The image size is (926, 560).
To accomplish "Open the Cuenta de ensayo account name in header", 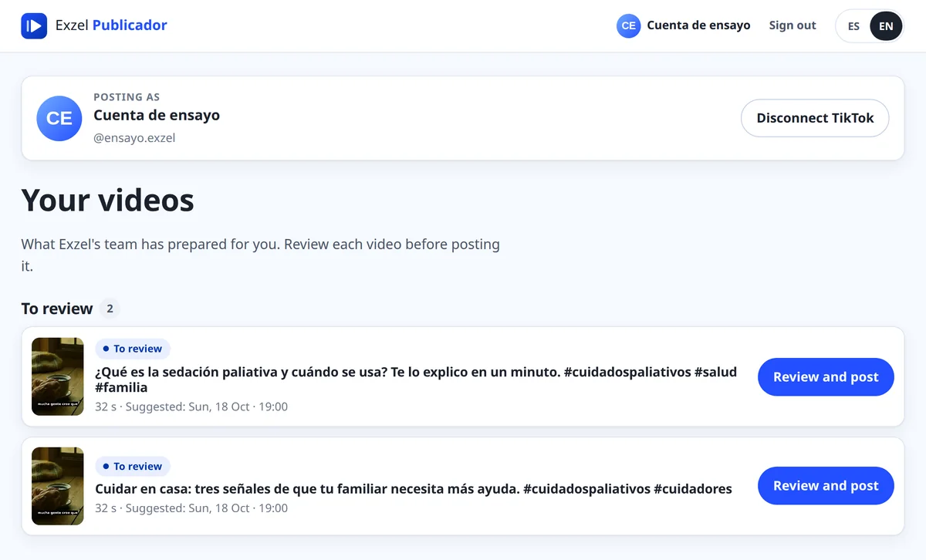I will tap(698, 25).
